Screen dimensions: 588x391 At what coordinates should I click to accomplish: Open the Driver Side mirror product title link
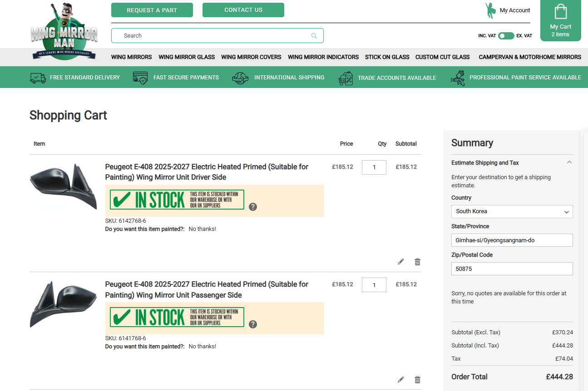(207, 172)
